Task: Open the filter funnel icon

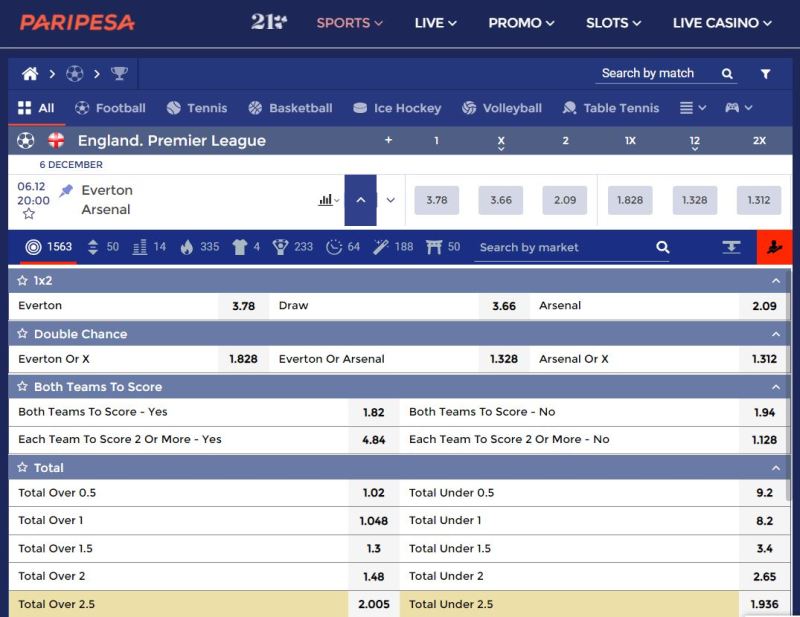Action: 765,74
